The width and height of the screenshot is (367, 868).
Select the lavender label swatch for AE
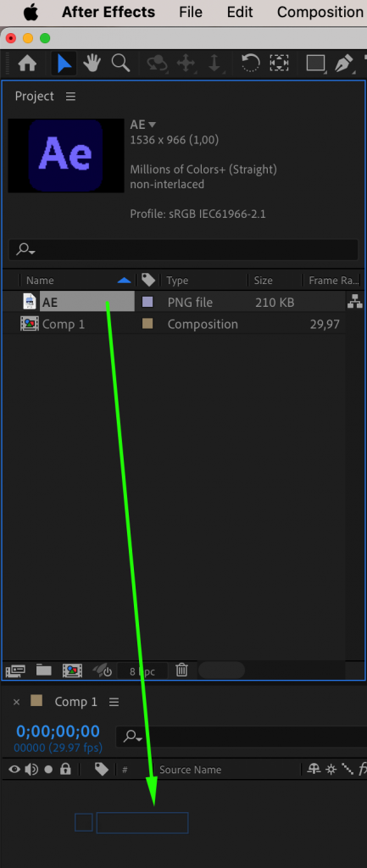pyautogui.click(x=147, y=303)
